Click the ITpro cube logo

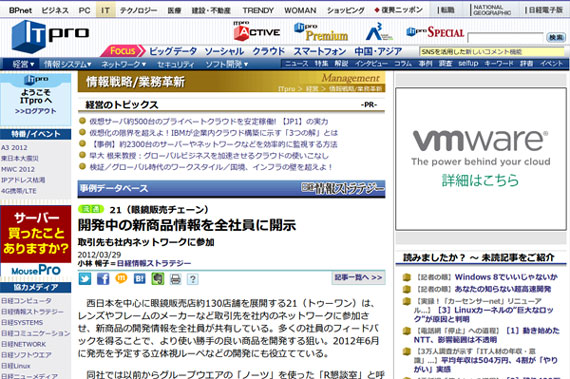point(50,36)
